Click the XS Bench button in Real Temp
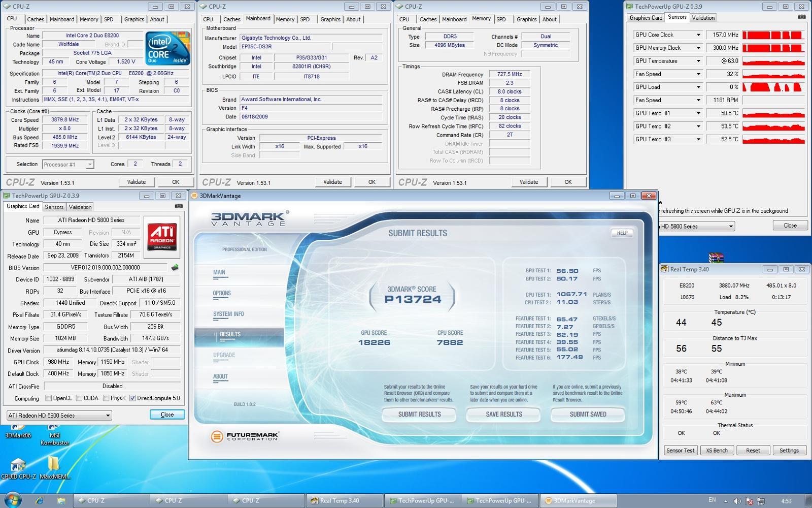812x508 pixels. [717, 451]
